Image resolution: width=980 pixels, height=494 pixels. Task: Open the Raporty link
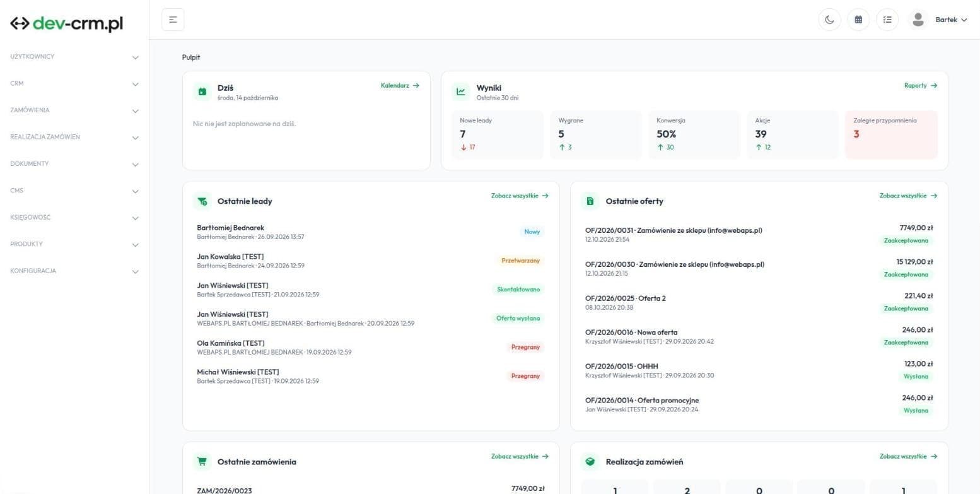[x=921, y=86]
